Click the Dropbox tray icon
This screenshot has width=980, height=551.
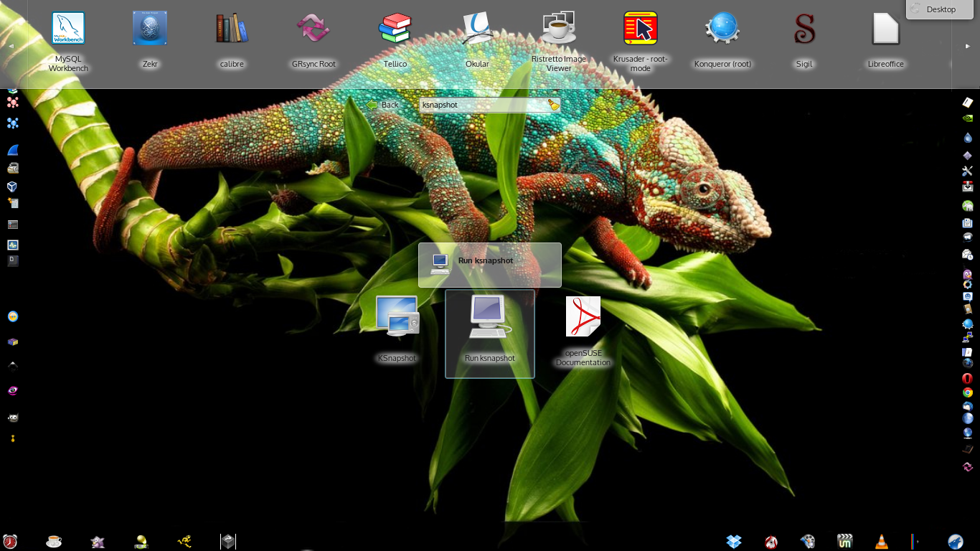point(733,542)
